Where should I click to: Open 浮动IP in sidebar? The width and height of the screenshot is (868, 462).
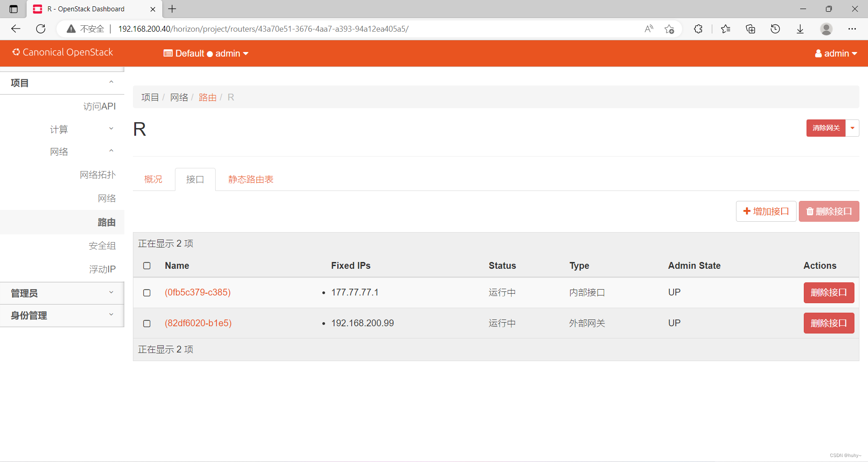102,269
